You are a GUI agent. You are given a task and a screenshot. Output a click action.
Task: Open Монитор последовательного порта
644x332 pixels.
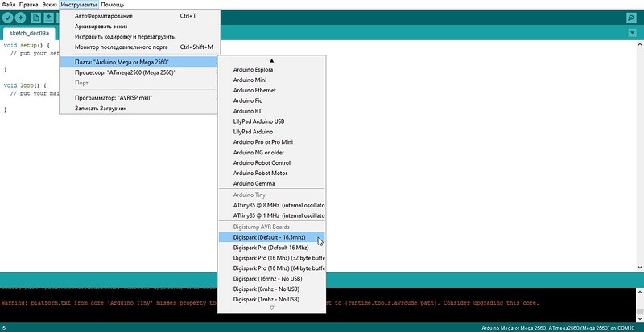[138, 47]
